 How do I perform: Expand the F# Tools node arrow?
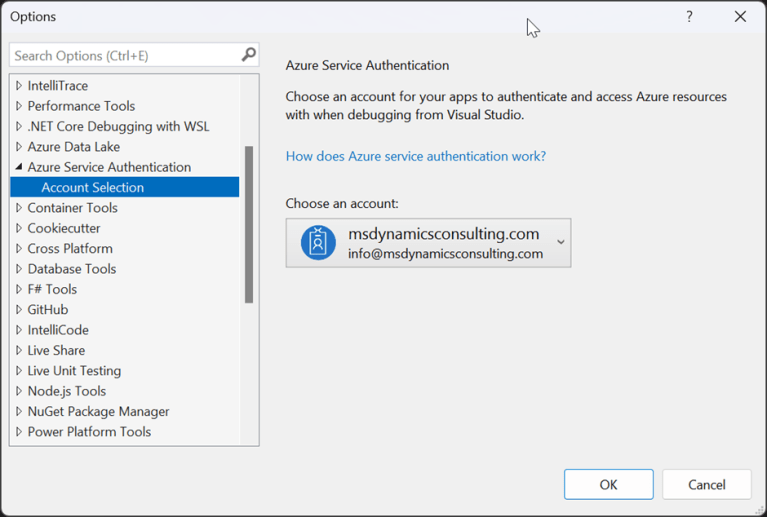(19, 289)
